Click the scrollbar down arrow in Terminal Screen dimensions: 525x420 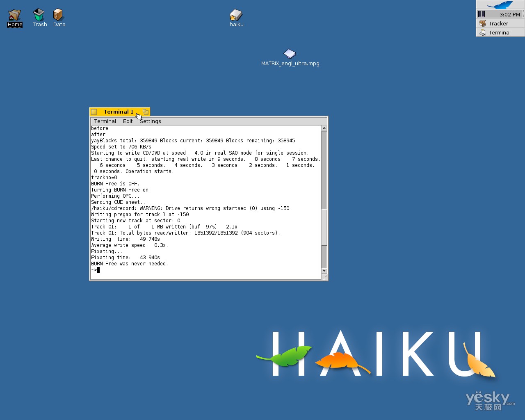[324, 271]
